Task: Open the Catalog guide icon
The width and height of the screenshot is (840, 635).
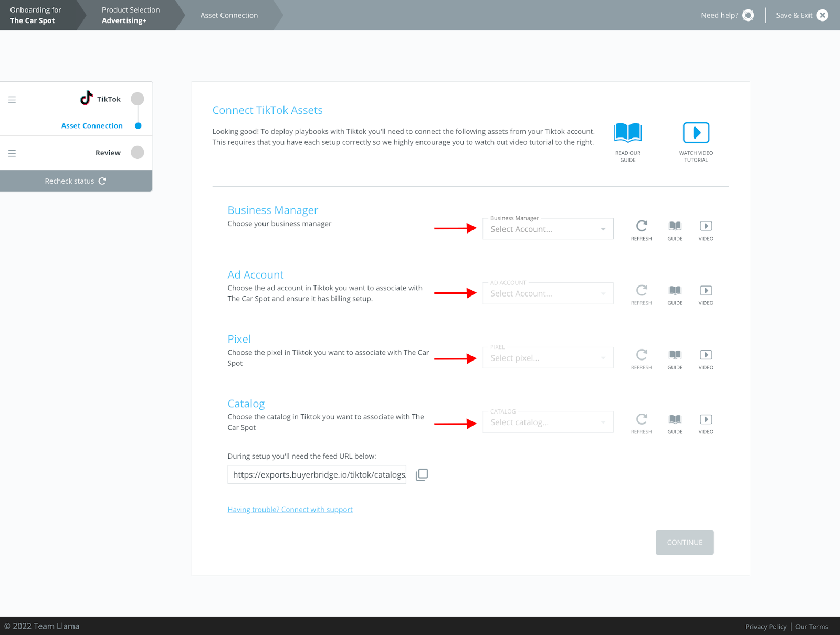Action: (x=675, y=419)
